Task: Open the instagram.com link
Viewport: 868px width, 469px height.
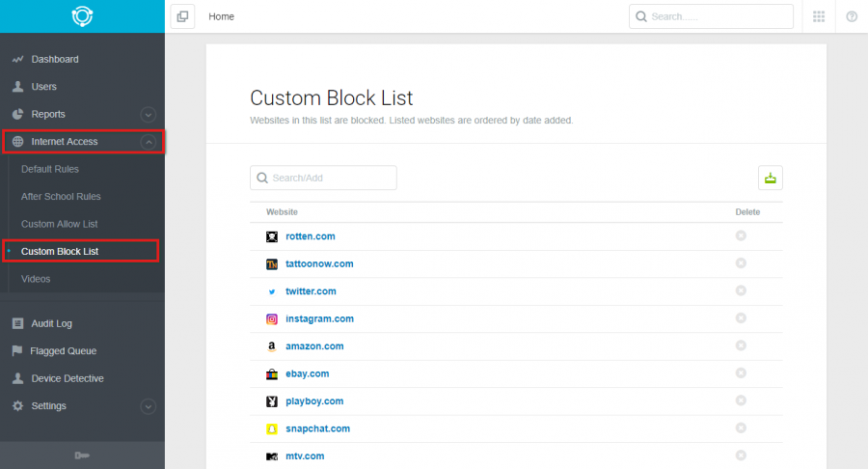Action: (319, 318)
